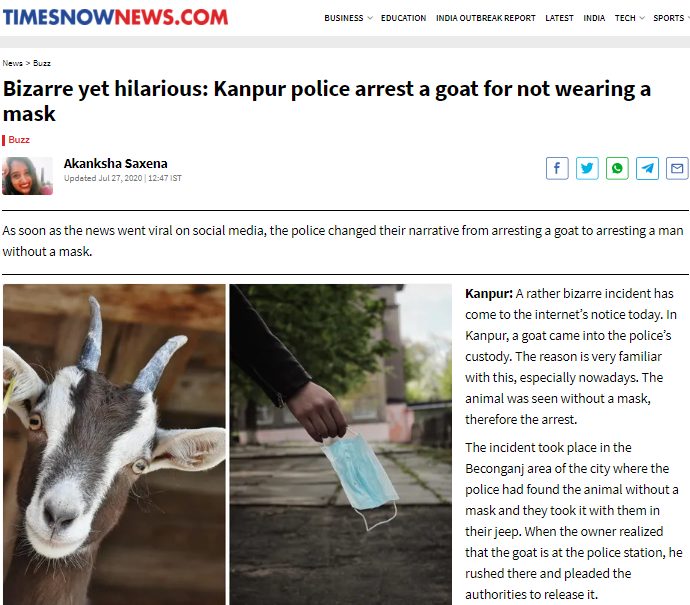Open the Sports dropdown menu
Screen dimensions: 690x605
671,18
